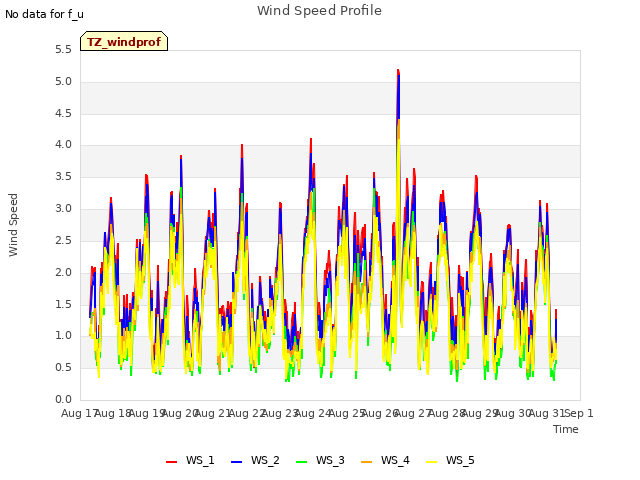Select the Wind Speed Profile chart title
The width and height of the screenshot is (640, 480).
pos(319,11)
